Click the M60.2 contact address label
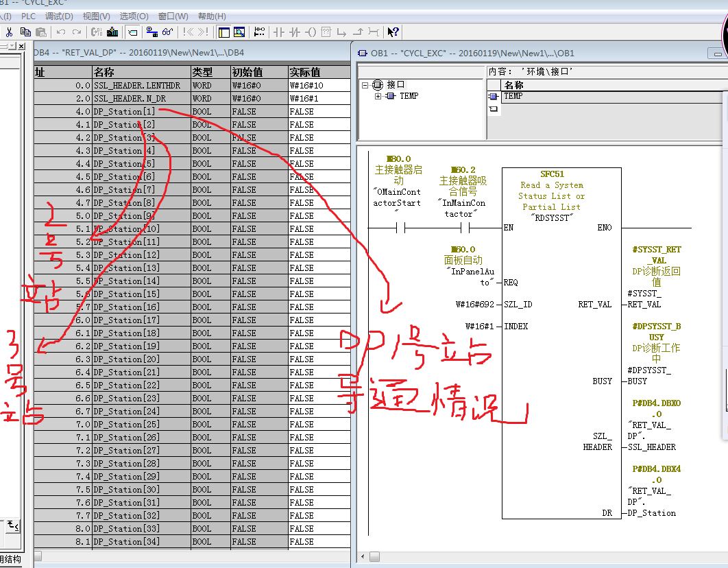728x568 pixels. (x=463, y=170)
